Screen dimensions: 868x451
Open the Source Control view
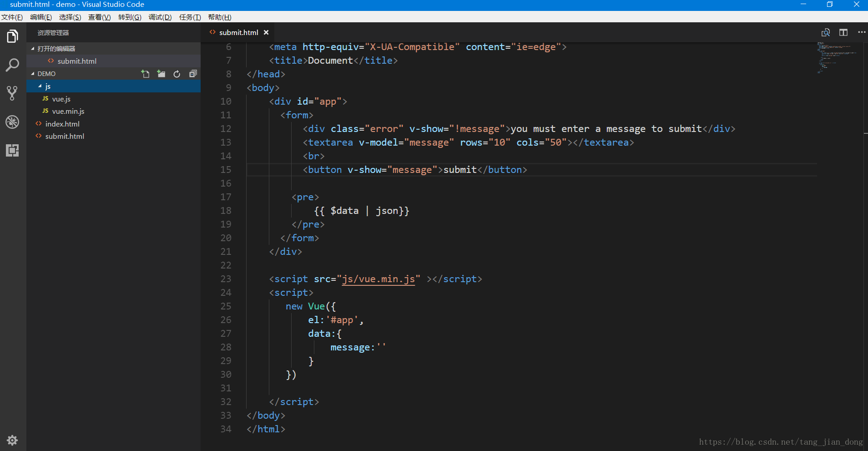[x=13, y=93]
